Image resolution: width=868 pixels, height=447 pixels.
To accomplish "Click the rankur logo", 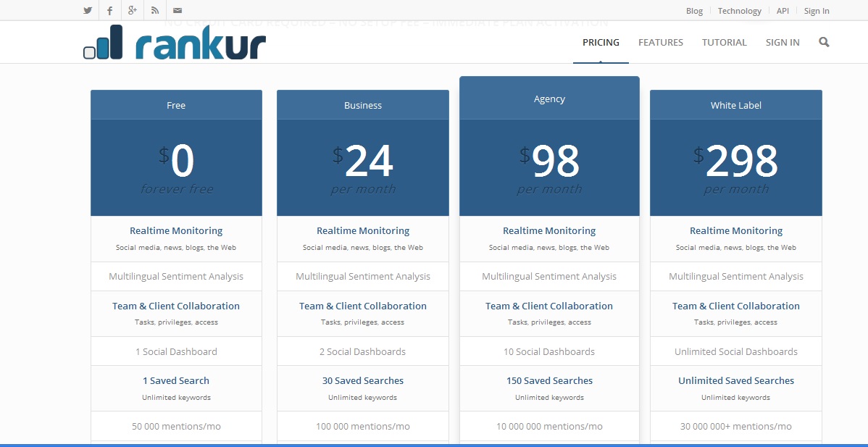I will [175, 42].
